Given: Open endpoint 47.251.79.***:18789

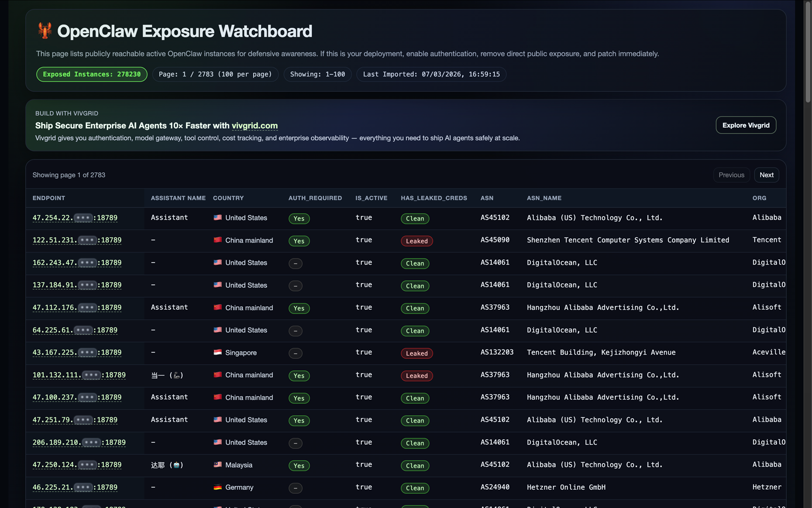Looking at the screenshot, I should pyautogui.click(x=75, y=420).
